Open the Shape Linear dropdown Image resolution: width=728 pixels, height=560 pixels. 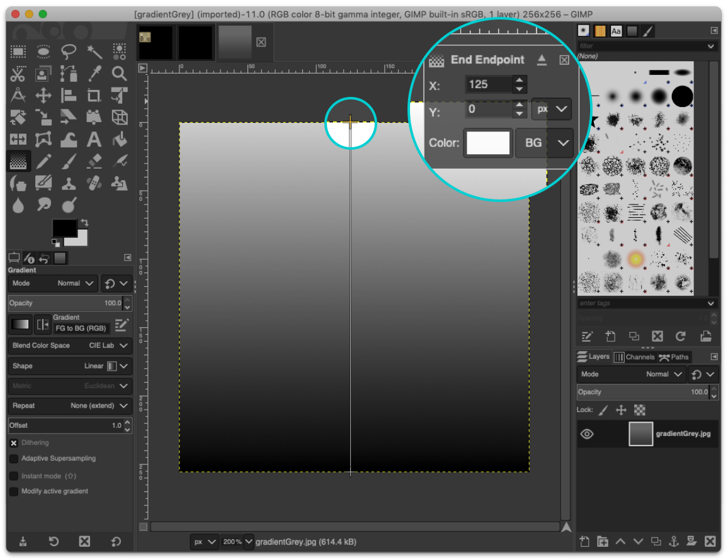coord(70,366)
